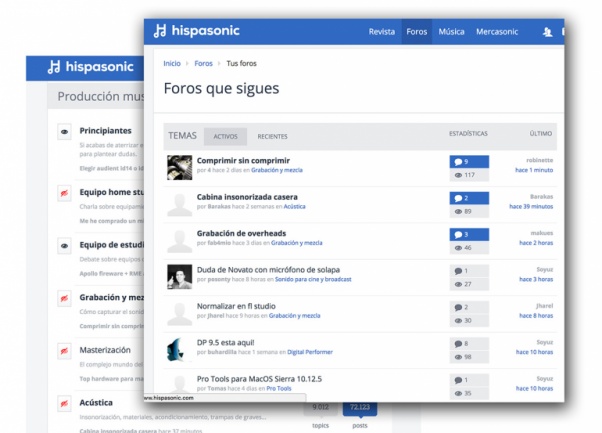The width and height of the screenshot is (602, 433).
Task: Click avatar thumbnail of Duda de Novato topic
Action: pos(179,277)
